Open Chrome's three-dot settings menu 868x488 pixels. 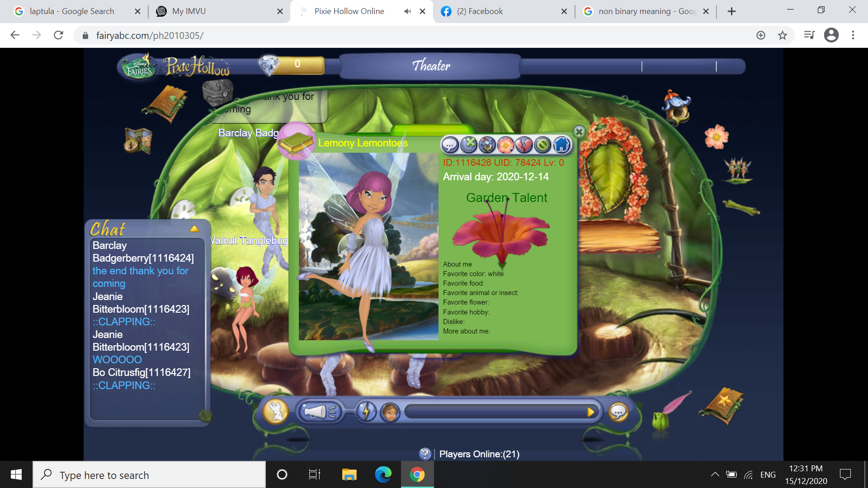tap(854, 35)
